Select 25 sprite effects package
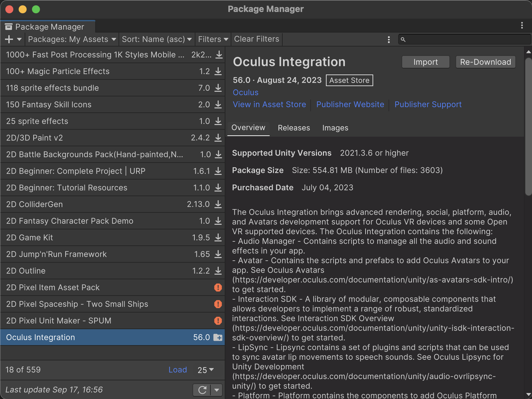532x399 pixels. click(113, 121)
